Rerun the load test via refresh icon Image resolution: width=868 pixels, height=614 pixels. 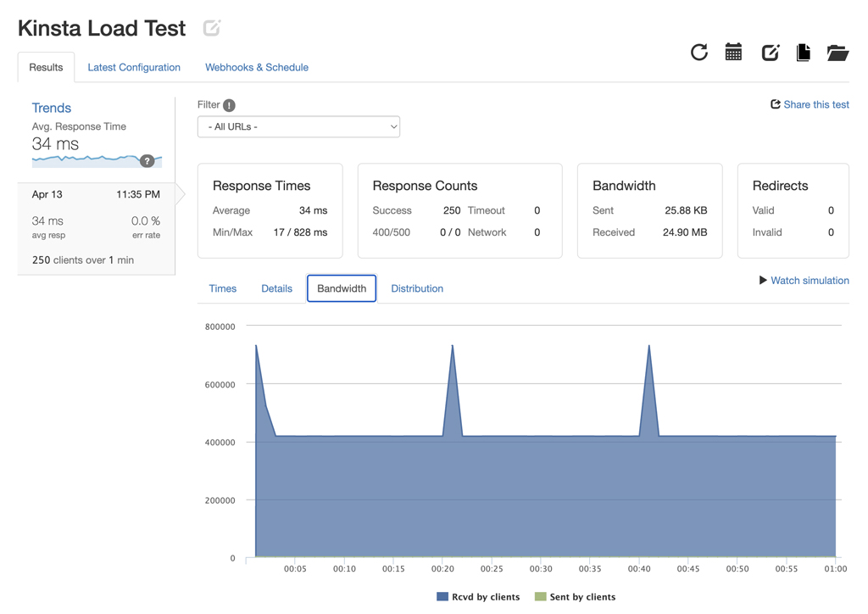(698, 52)
